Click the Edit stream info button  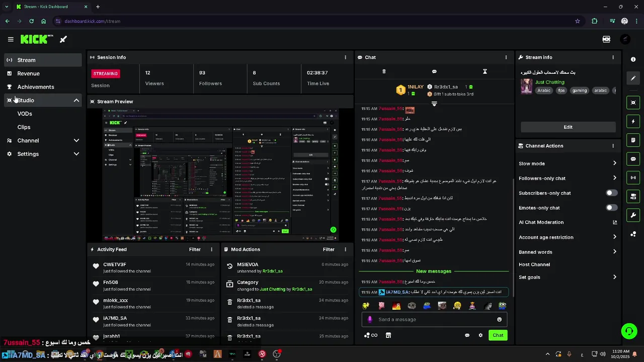pos(568,127)
